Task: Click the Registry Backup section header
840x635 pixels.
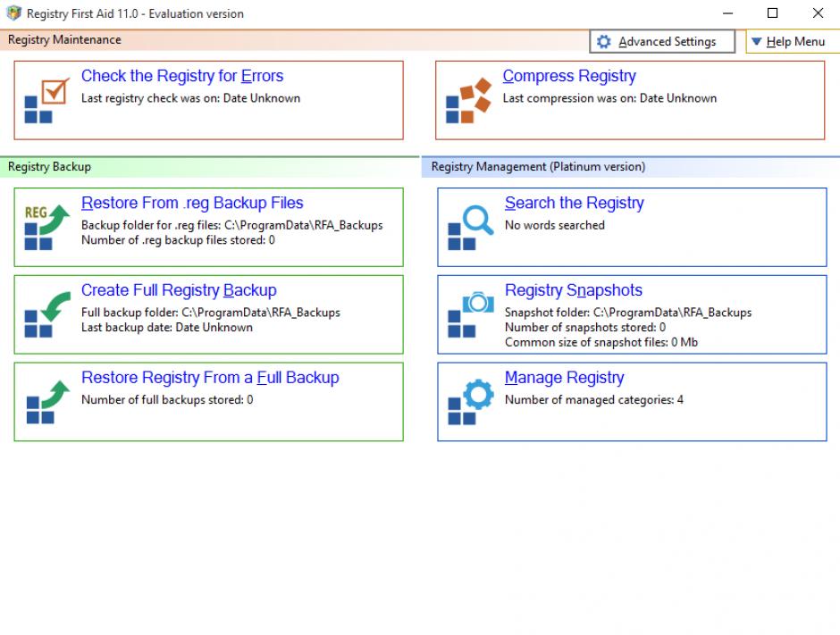Action: point(49,167)
